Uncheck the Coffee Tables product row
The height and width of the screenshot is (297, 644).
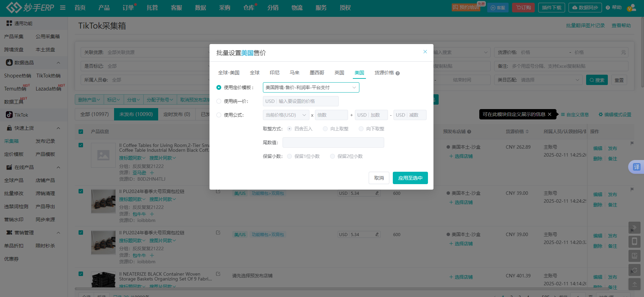(81, 145)
